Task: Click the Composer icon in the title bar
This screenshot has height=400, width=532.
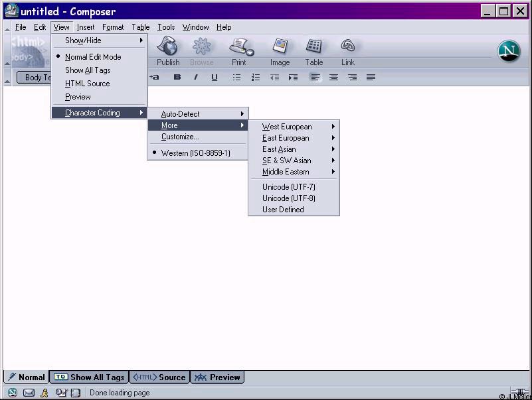Action: [11, 11]
